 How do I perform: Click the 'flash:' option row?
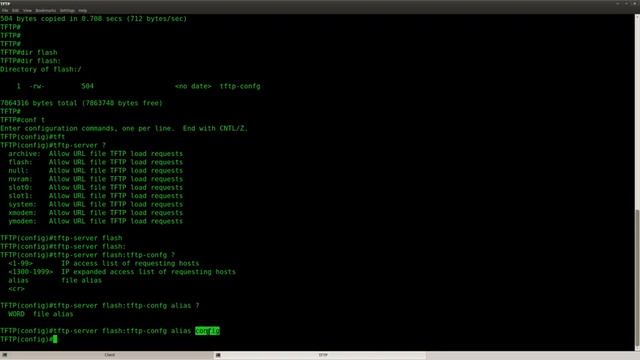coord(96,162)
